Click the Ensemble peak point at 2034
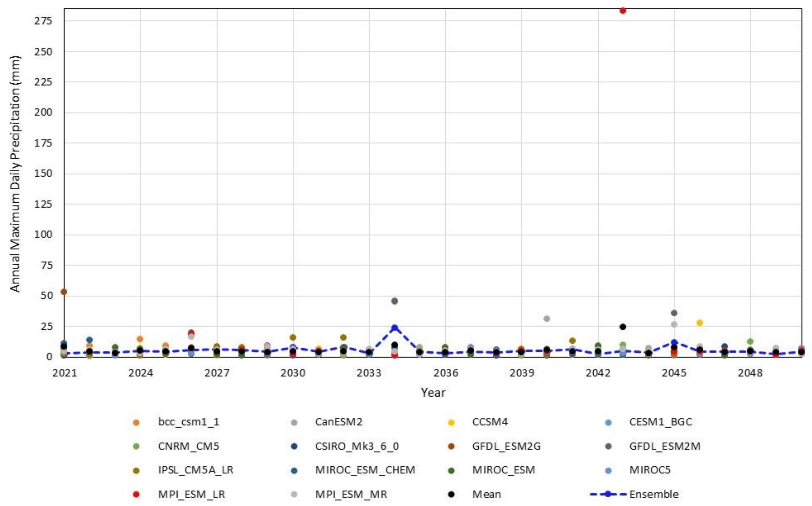Screen dimensions: 812x506 pos(395,328)
